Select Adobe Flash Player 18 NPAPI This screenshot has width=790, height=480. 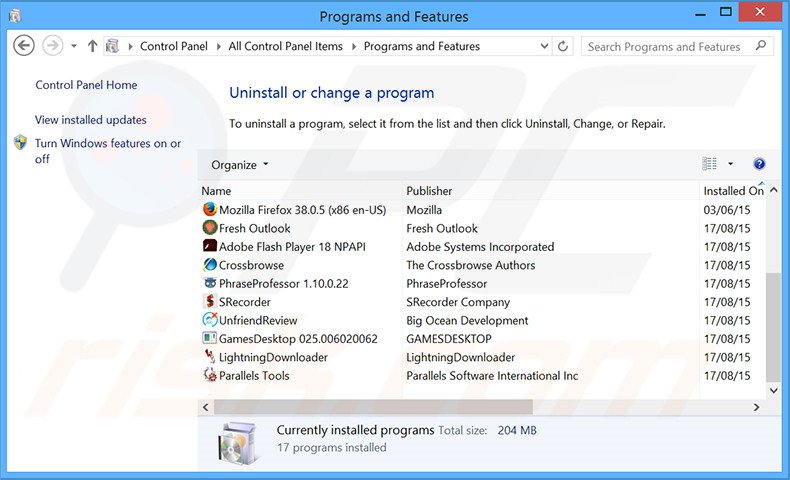(x=292, y=247)
